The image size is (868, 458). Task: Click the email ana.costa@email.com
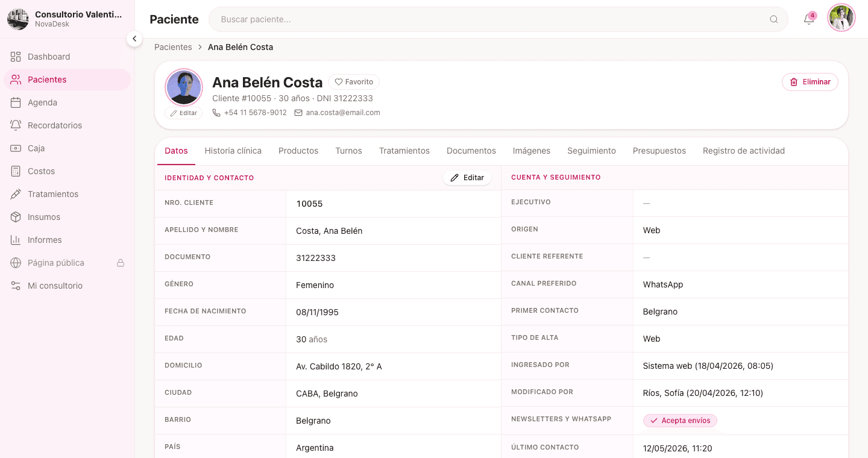point(343,113)
